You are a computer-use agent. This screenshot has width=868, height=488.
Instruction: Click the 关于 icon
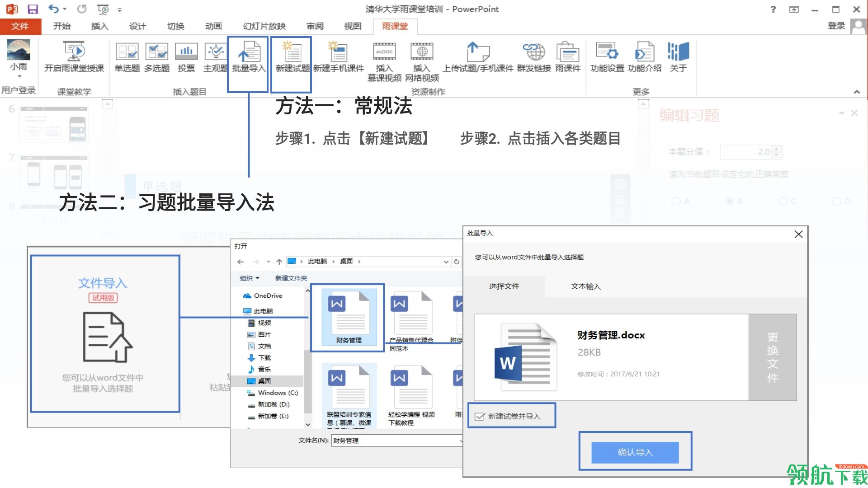coord(678,57)
